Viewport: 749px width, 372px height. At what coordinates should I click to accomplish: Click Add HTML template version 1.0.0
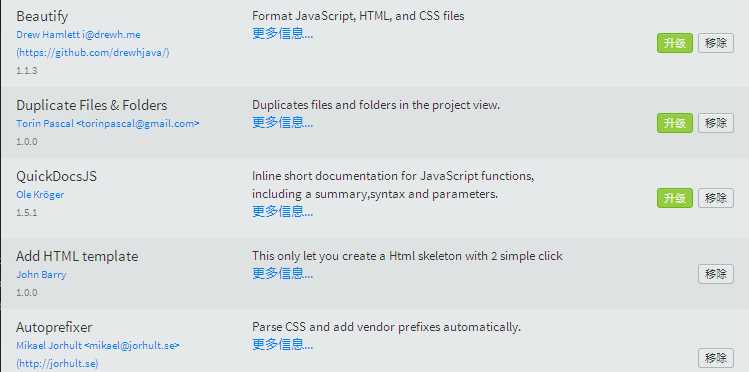(27, 293)
